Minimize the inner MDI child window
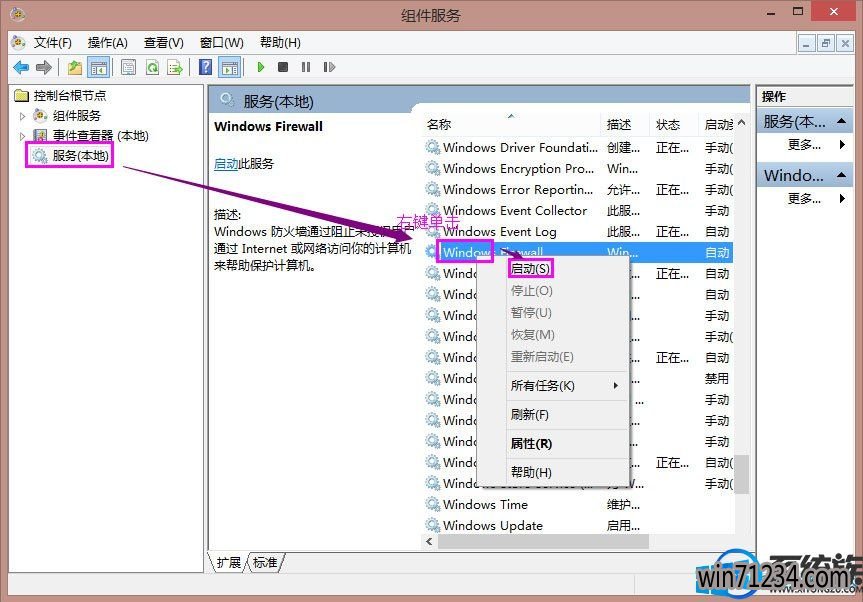Image resolution: width=863 pixels, height=602 pixels. click(806, 43)
